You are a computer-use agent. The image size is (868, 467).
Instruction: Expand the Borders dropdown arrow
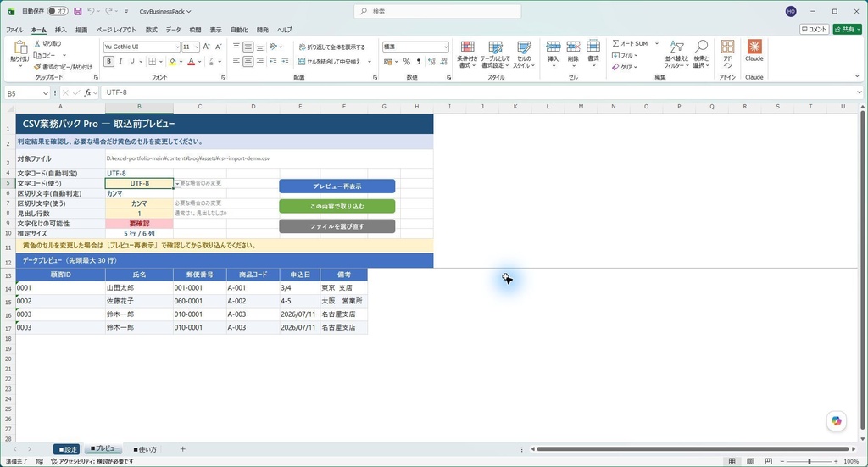coord(160,61)
